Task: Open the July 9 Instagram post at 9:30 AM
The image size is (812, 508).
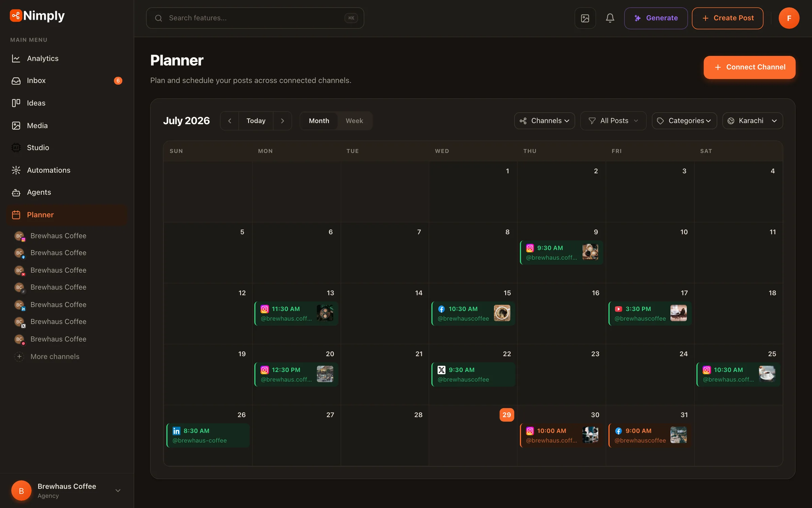Action: click(561, 253)
